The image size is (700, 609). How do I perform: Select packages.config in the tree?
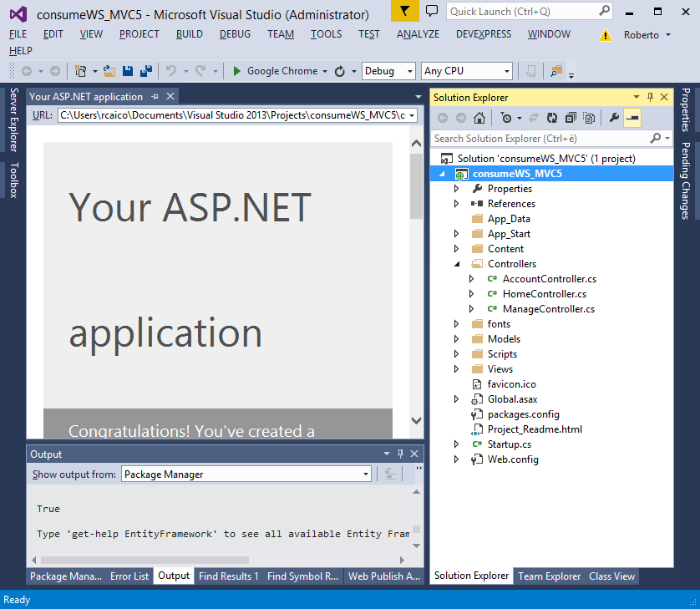(x=523, y=414)
